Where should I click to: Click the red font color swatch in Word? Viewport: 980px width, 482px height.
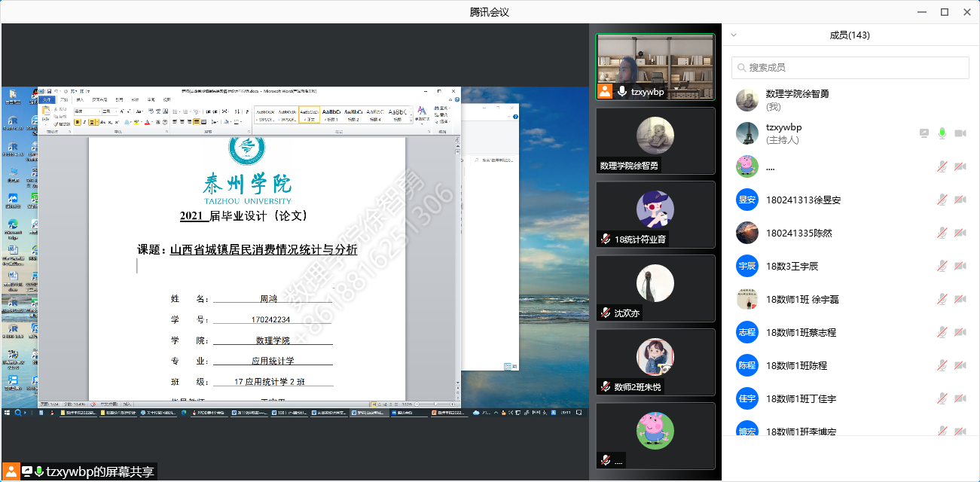click(x=148, y=122)
